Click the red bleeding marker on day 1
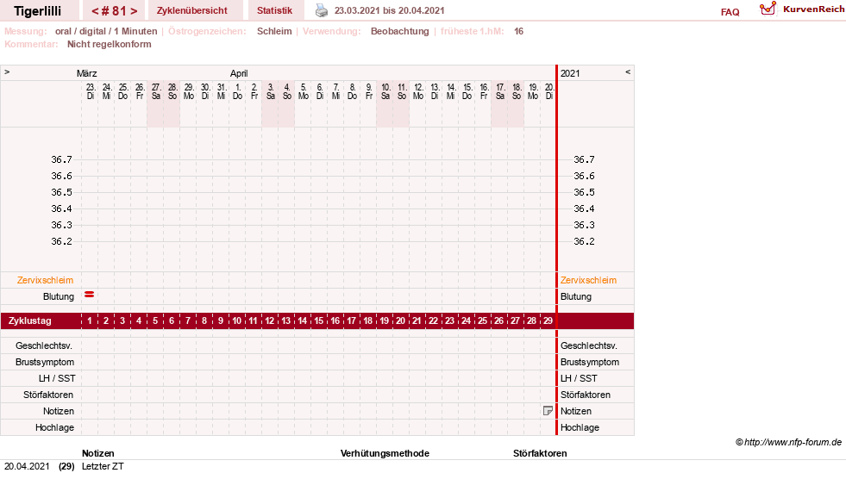 90,295
